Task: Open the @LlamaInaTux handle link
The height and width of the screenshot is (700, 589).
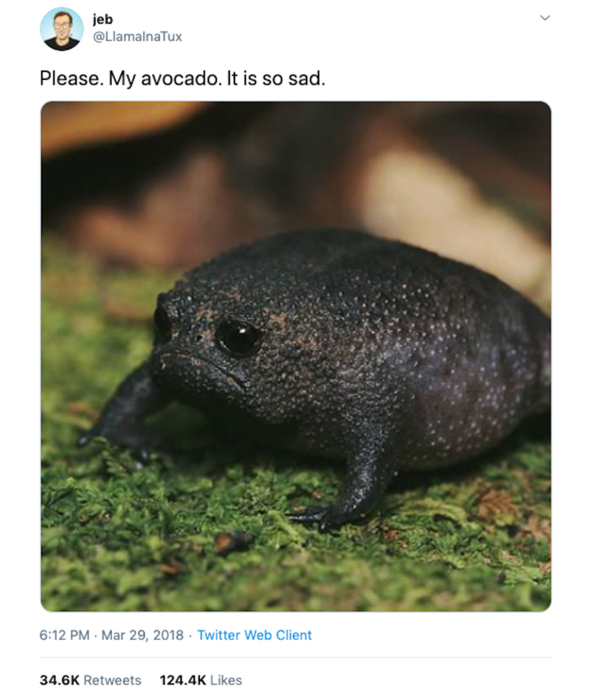Action: (x=137, y=36)
